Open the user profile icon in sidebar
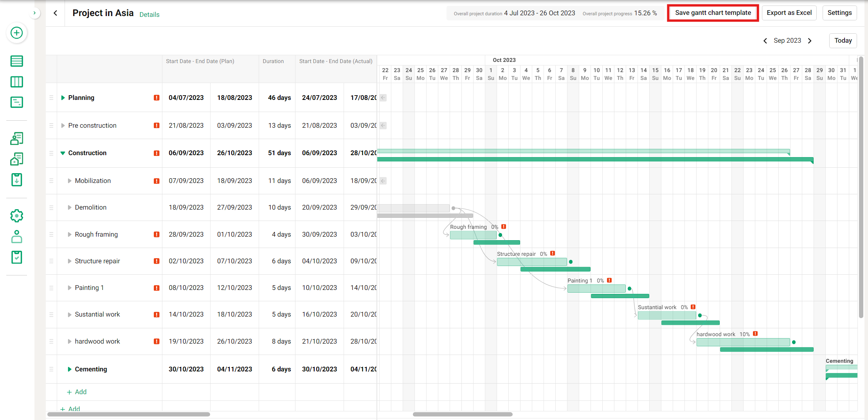The height and width of the screenshot is (420, 868). click(x=16, y=237)
